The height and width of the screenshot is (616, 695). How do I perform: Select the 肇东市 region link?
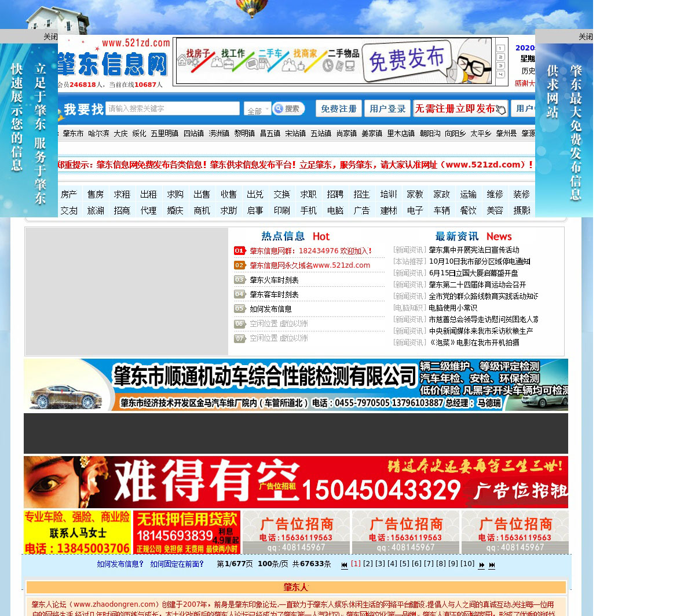coord(74,133)
